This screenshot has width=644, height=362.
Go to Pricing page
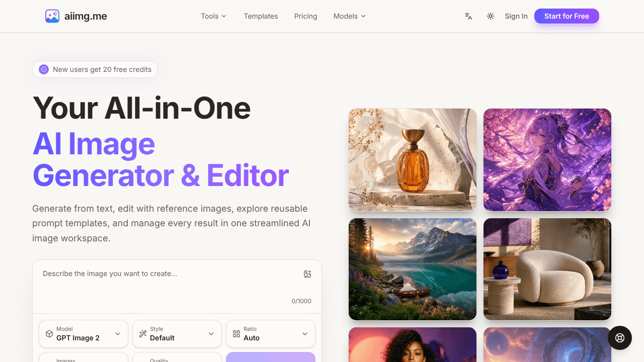click(306, 16)
